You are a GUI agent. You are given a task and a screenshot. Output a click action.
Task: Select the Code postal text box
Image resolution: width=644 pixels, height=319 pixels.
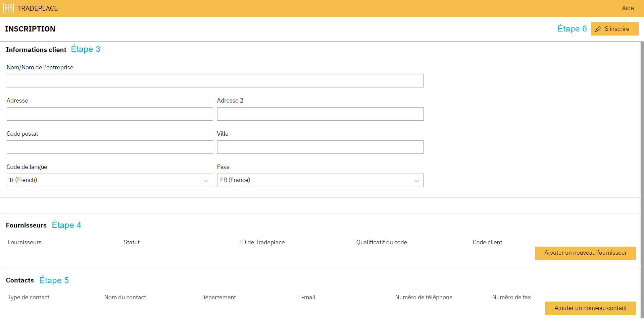(110, 147)
